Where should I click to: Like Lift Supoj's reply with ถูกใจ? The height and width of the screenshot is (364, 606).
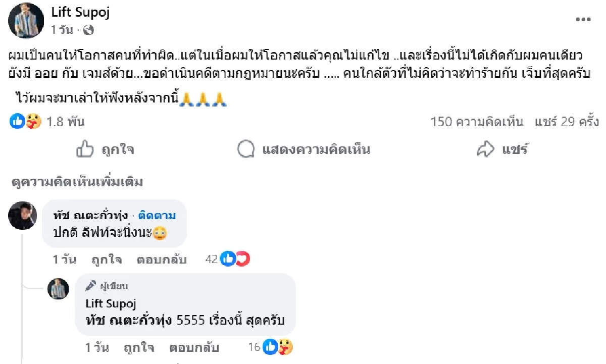tap(139, 347)
